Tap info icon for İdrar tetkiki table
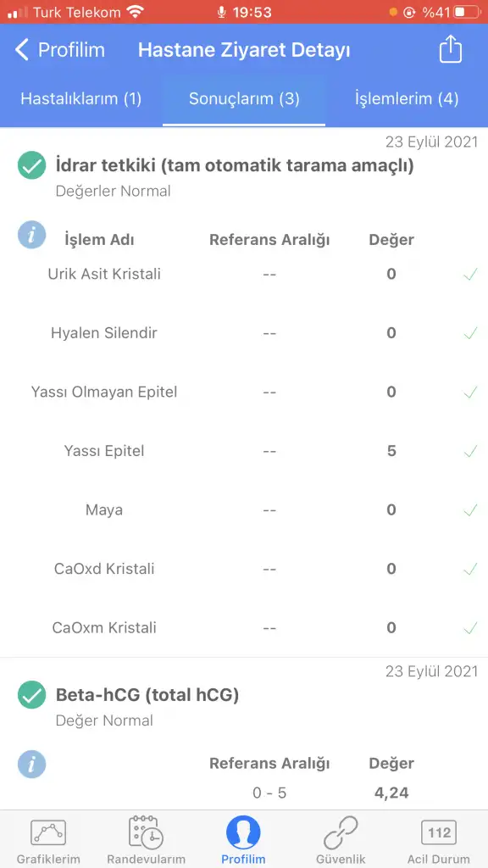The image size is (488, 868). click(31, 234)
